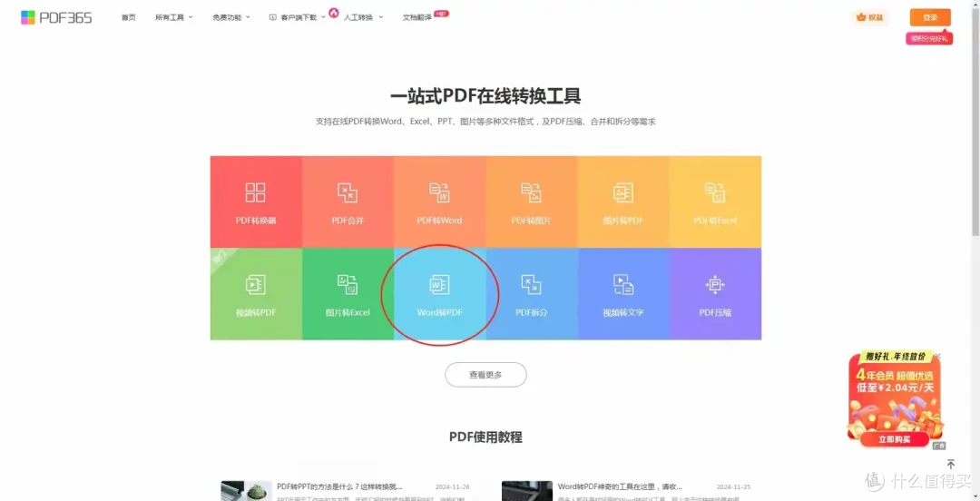The height and width of the screenshot is (501, 980).
Task: Click the PDF转PPT article thumbnail
Action: pos(246,491)
